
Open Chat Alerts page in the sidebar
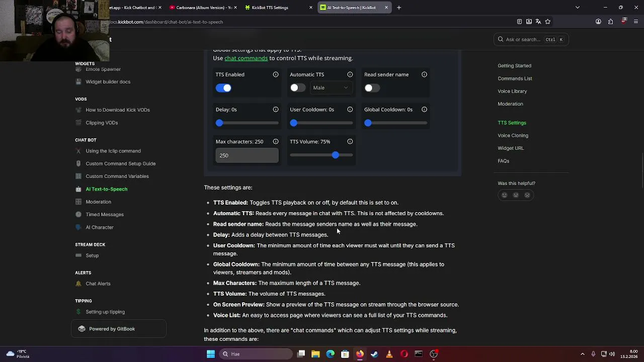click(x=98, y=284)
